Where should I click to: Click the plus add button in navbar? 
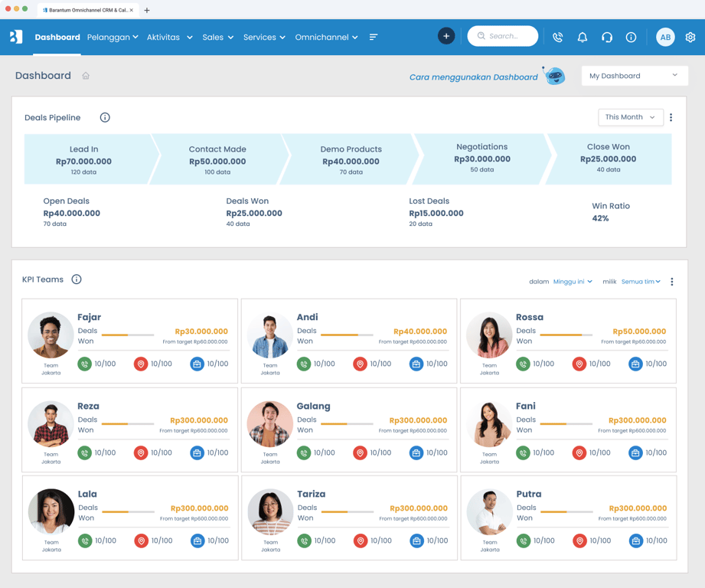coord(446,37)
